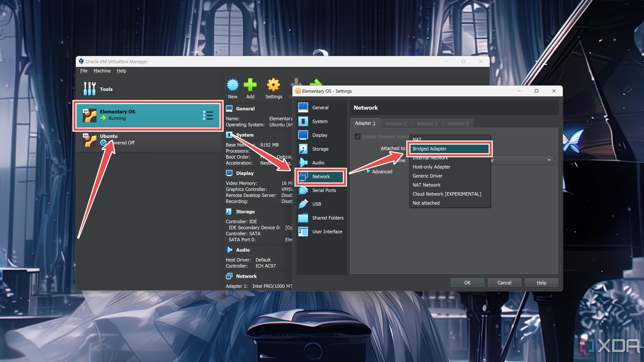This screenshot has height=362, width=644.
Task: Click OK to confirm network settings
Action: coord(468,282)
